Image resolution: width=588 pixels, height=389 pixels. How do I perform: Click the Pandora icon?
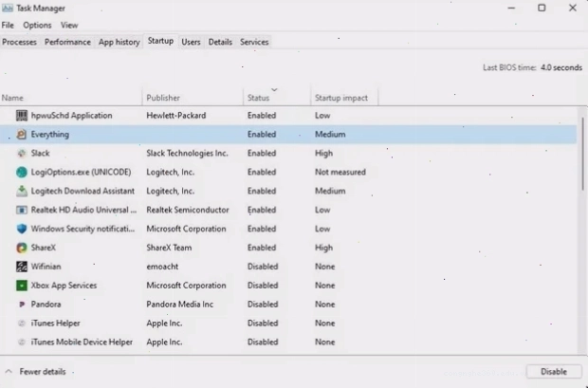tap(22, 305)
